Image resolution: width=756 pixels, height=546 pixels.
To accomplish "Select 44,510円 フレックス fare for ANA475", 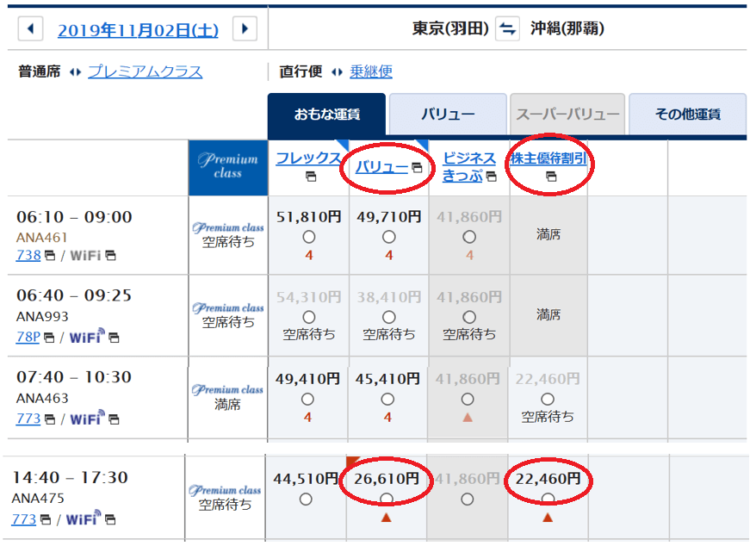I will pyautogui.click(x=306, y=499).
